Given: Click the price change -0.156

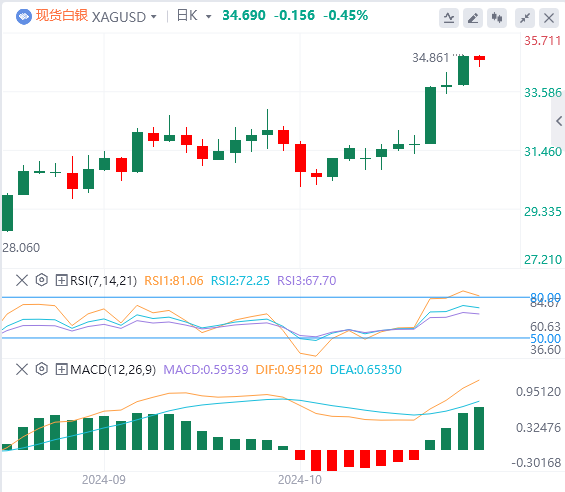Looking at the screenshot, I should 294,15.
